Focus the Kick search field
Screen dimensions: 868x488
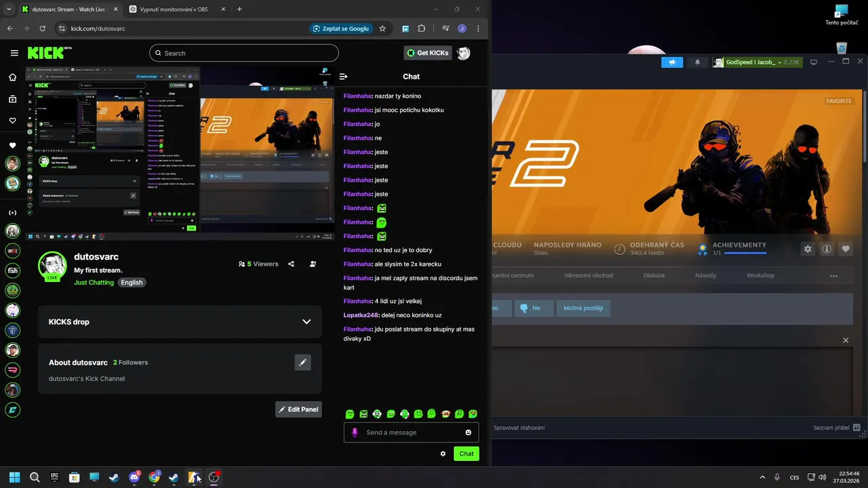pyautogui.click(x=244, y=53)
